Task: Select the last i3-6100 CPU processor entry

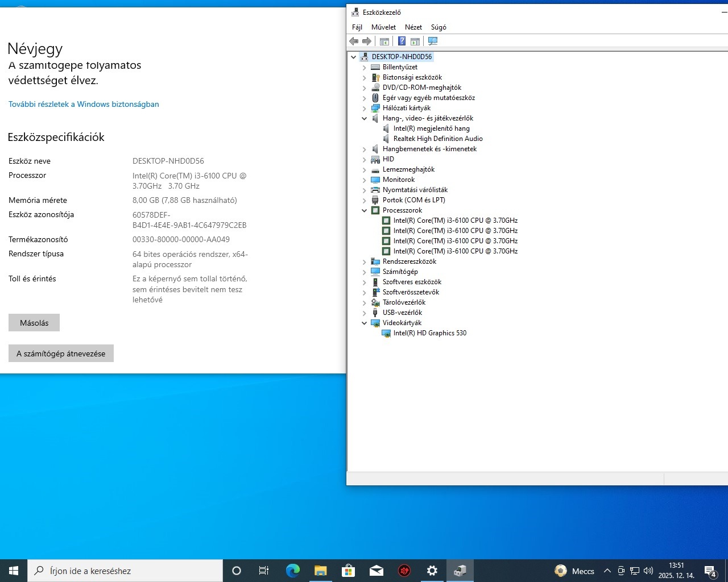Action: pos(455,251)
